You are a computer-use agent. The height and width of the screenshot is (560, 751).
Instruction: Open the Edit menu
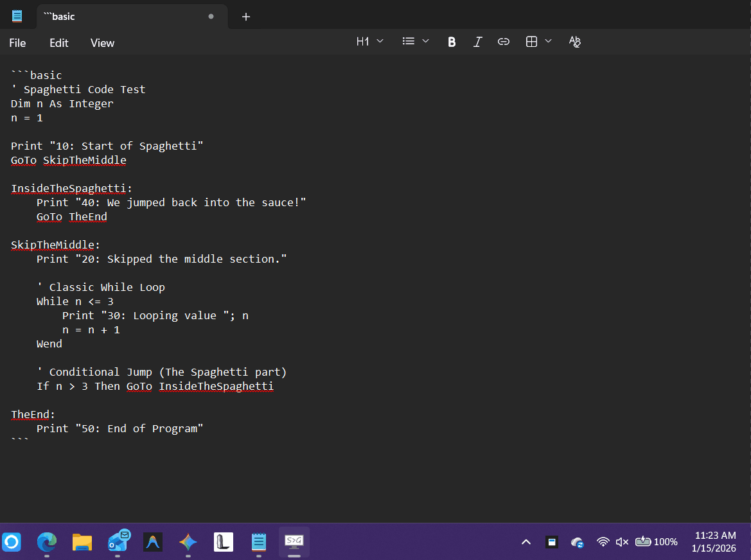click(x=59, y=43)
